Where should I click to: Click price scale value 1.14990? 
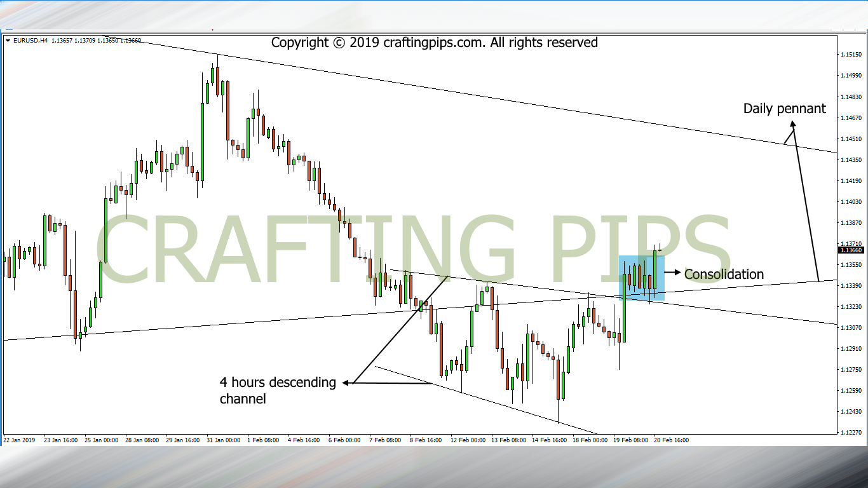pos(851,76)
